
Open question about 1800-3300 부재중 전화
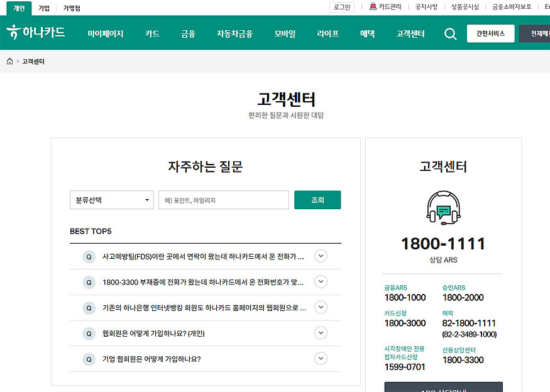[x=203, y=282]
